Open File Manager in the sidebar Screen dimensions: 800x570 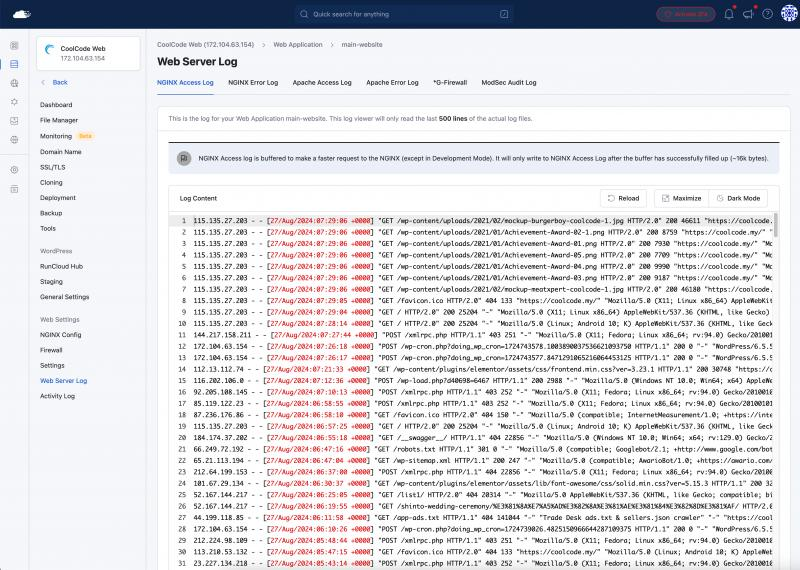pyautogui.click(x=59, y=120)
